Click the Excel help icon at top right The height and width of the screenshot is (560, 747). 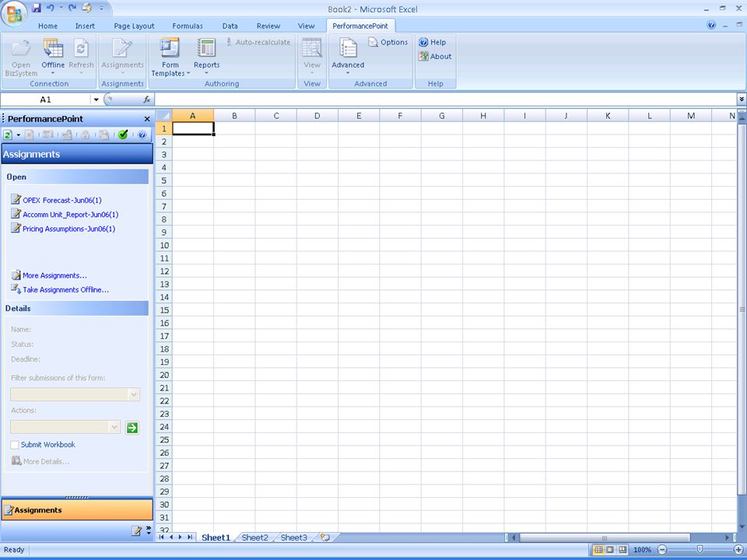point(711,25)
